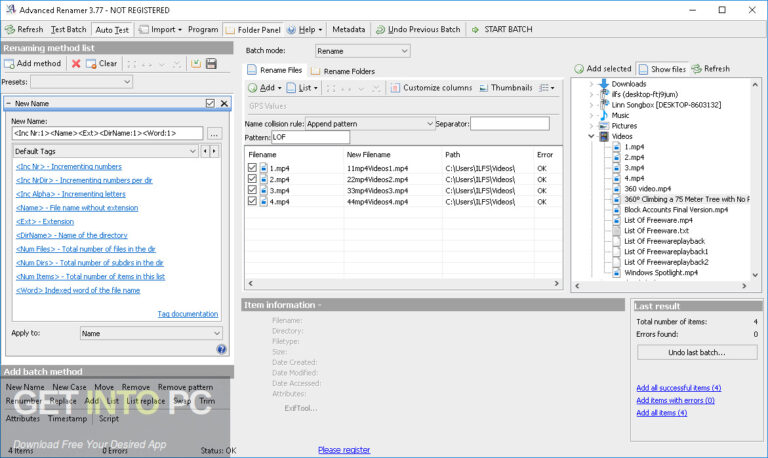768x458 pixels.
Task: Open the Metadata toolbar item
Action: pos(349,29)
